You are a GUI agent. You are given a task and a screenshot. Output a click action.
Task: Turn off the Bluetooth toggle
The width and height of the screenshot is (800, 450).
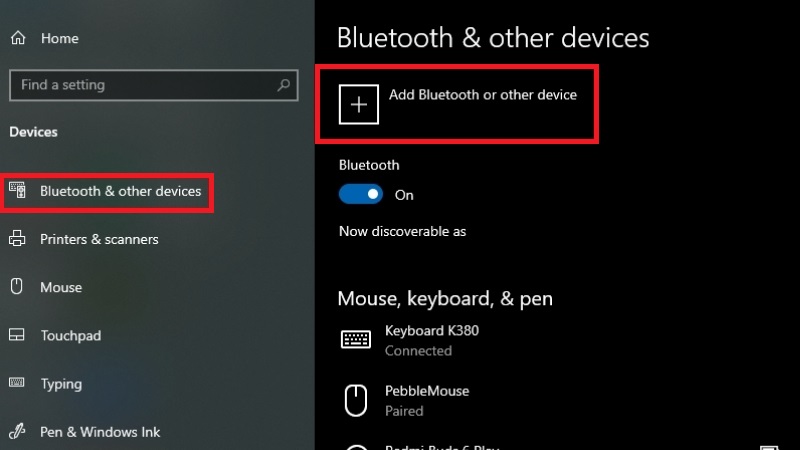pyautogui.click(x=361, y=194)
